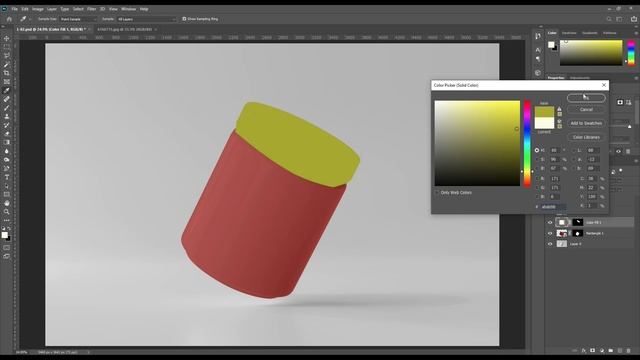The width and height of the screenshot is (640, 360).
Task: Click Cancel in the Color Picker
Action: tap(586, 109)
